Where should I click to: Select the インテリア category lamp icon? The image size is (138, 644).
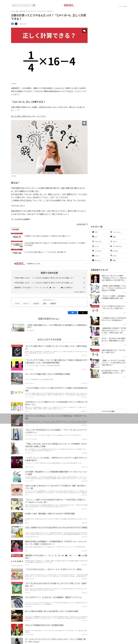click(93, 251)
